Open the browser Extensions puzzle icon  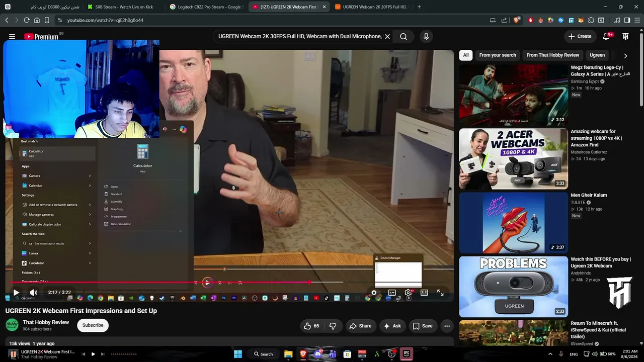(x=591, y=20)
